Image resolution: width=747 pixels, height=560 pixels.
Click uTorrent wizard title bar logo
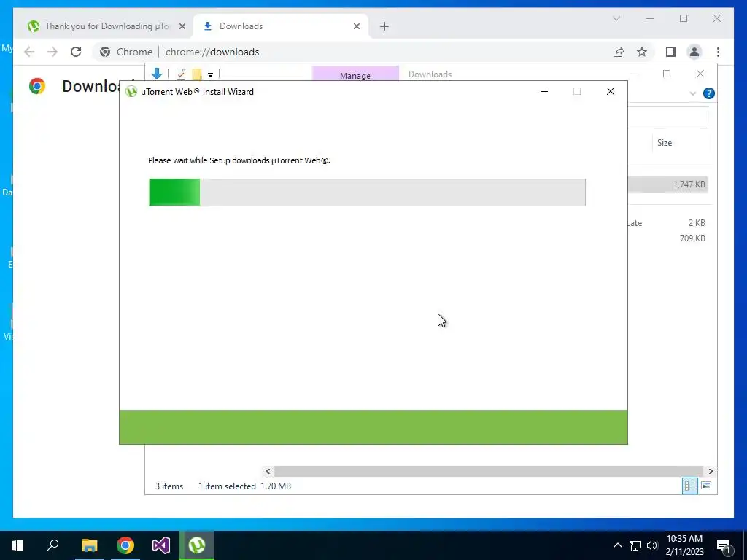(131, 91)
